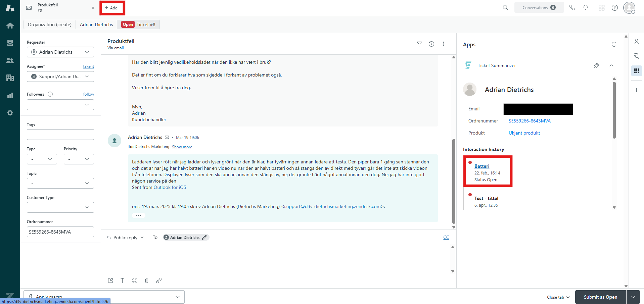Viewport: 644px width, 304px height.
Task: Open the search magnifier icon
Action: pos(505,8)
